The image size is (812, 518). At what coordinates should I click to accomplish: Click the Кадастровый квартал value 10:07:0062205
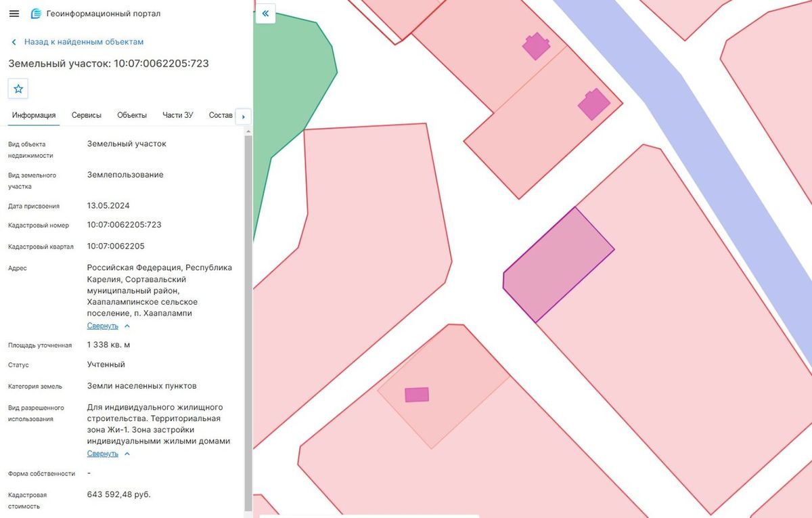[116, 246]
